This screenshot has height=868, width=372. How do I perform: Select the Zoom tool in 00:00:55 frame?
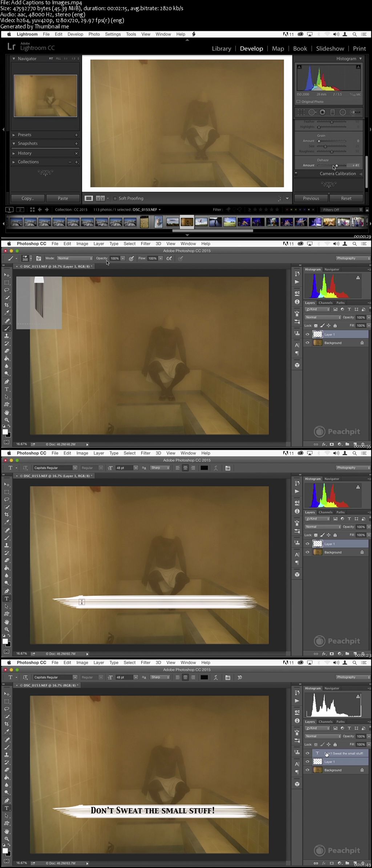(7, 420)
